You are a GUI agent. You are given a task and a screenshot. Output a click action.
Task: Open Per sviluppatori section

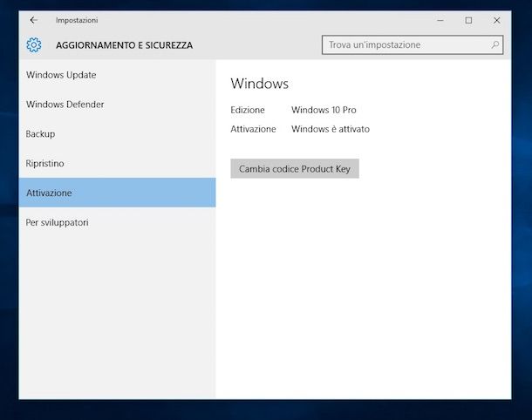click(x=118, y=222)
